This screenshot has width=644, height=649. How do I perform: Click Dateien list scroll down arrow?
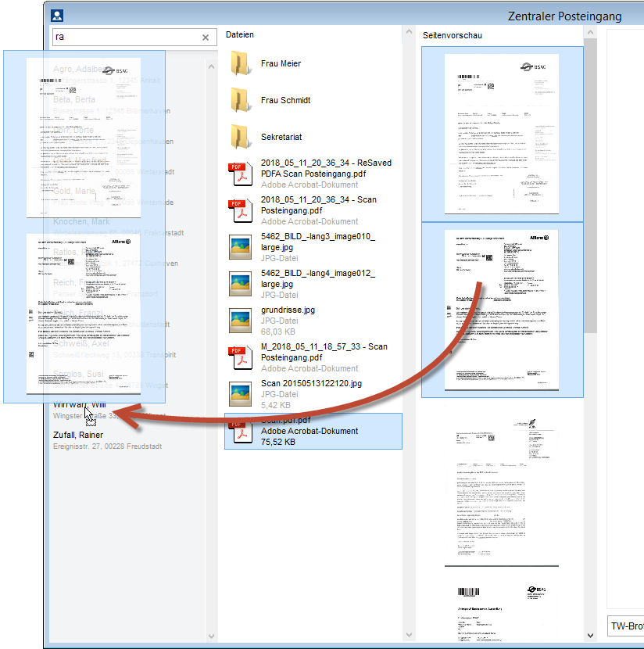[x=409, y=635]
